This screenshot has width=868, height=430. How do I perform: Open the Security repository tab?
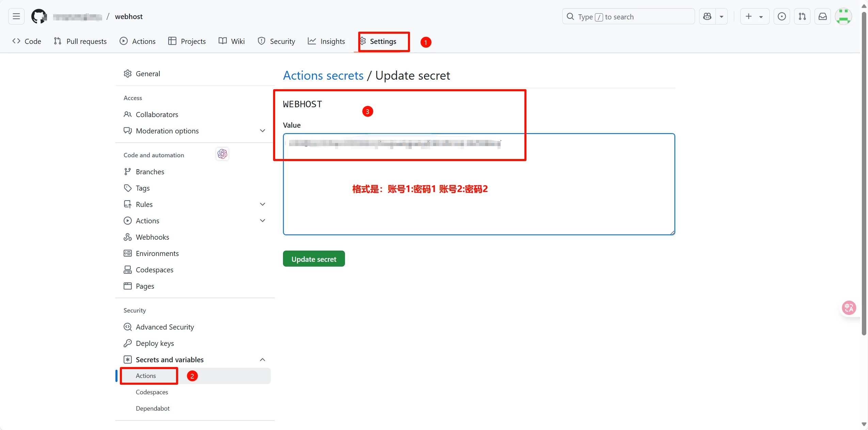(276, 41)
